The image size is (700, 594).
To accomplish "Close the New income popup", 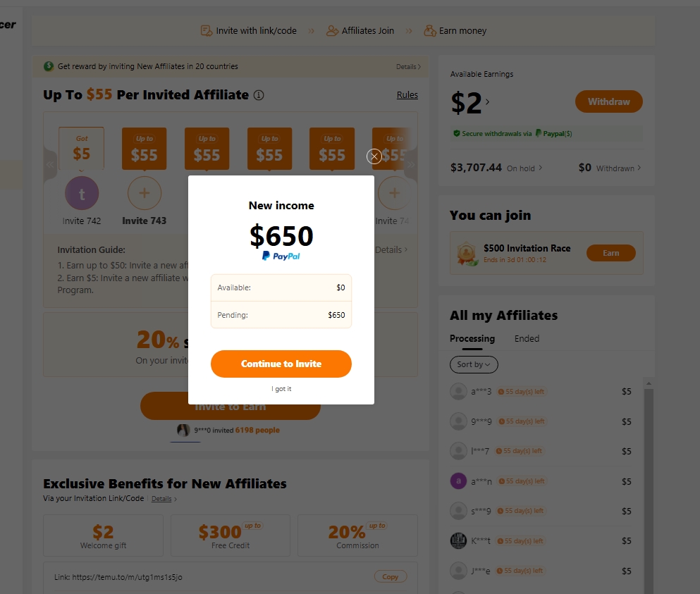I will click(374, 156).
